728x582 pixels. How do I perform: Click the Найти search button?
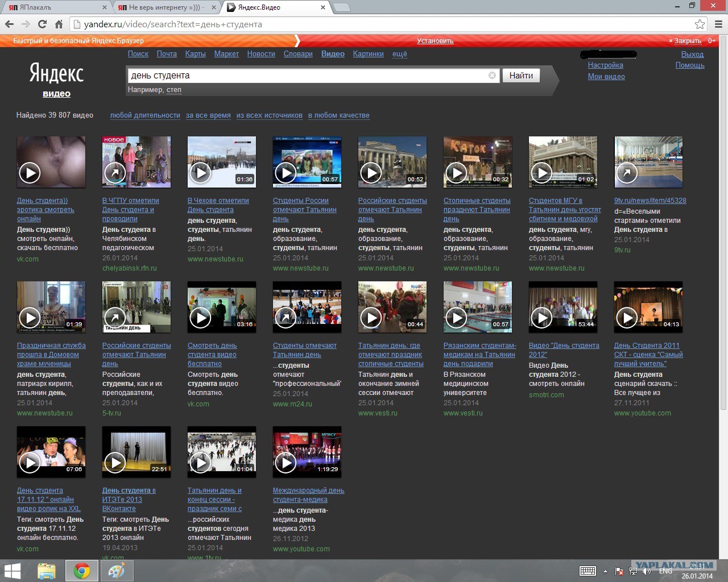[521, 75]
